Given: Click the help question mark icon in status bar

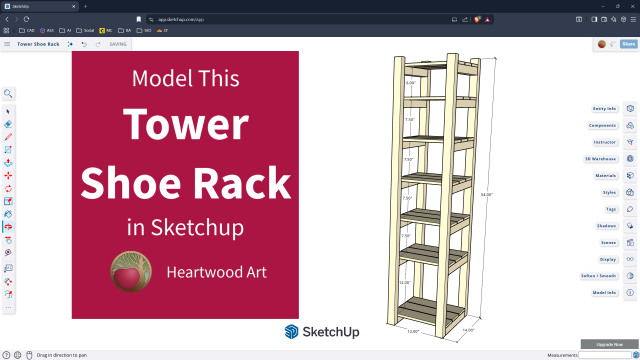Looking at the screenshot, I should (7, 355).
